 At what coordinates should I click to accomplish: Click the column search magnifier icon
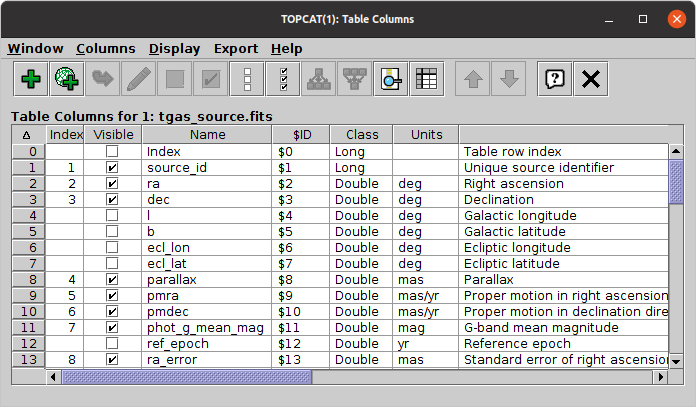pos(390,80)
